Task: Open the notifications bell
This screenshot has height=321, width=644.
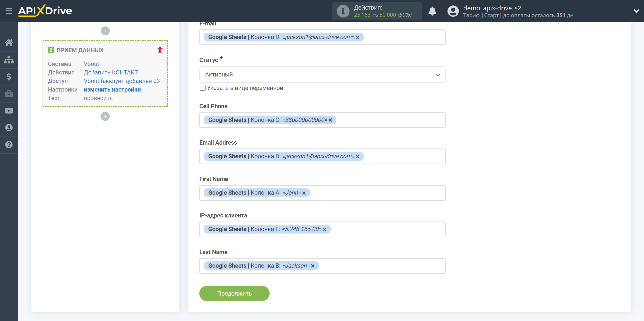Action: pos(432,11)
